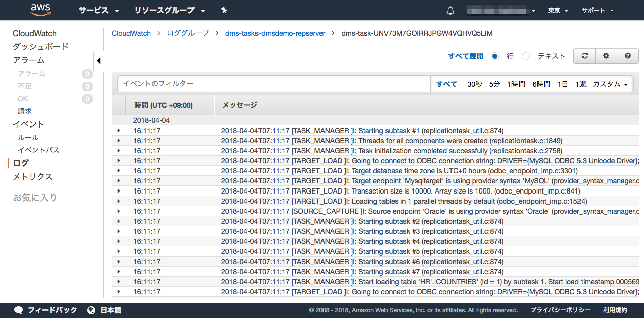Screen dimensions: 644x318
Task: Select the 行 row view radio button
Action: click(495, 56)
